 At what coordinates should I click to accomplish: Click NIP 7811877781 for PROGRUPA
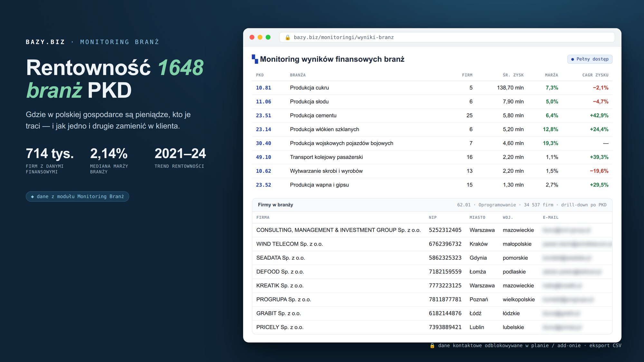445,300
